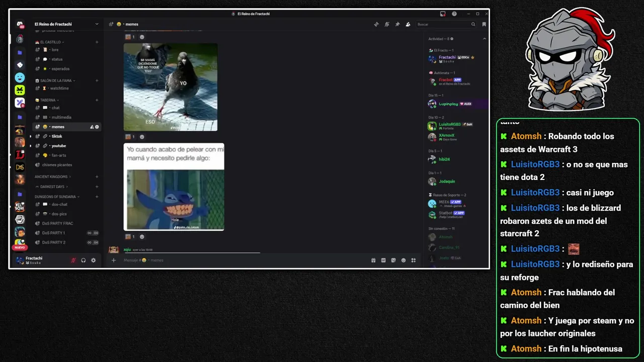Open Lupinplay member profile
Screen dimensions: 644x362
click(x=457, y=104)
